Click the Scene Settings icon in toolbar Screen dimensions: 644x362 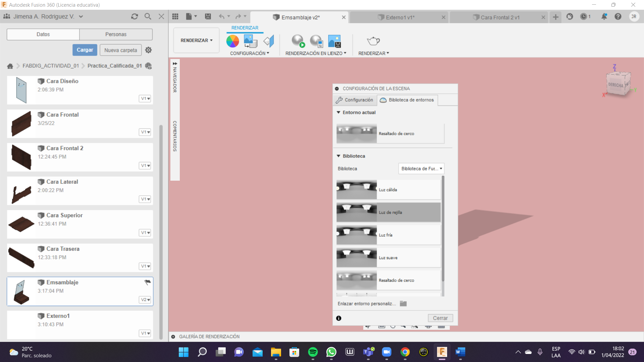point(250,41)
